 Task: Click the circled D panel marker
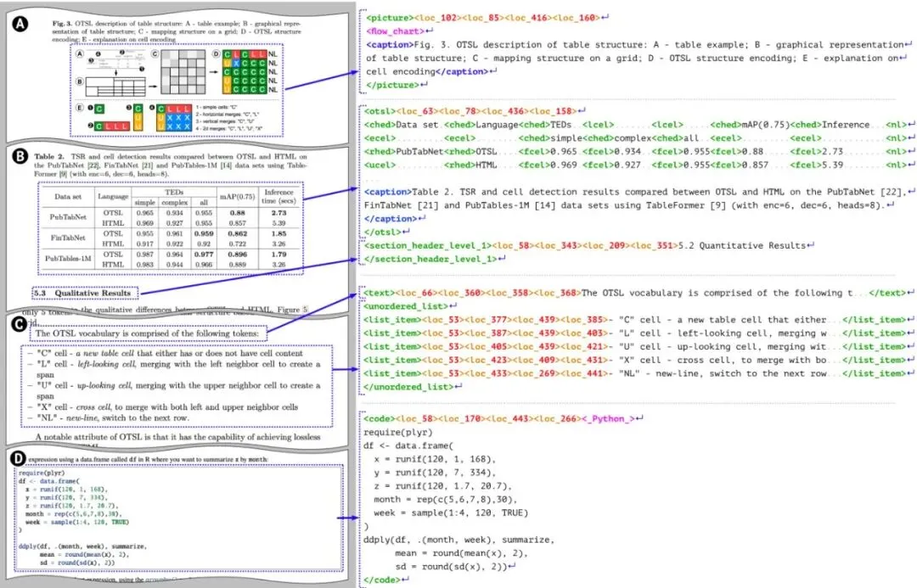[x=20, y=457]
